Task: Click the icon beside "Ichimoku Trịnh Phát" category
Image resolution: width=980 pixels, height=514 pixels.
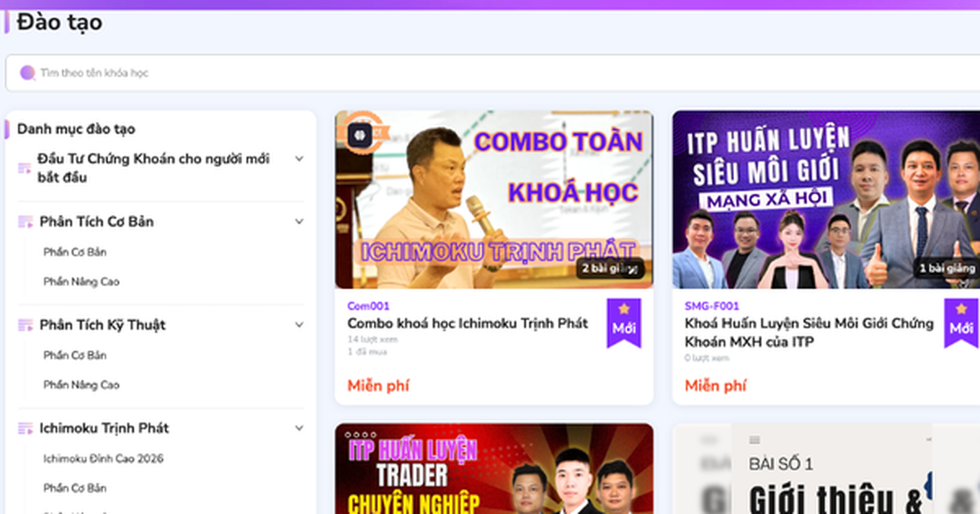Action: pyautogui.click(x=24, y=428)
